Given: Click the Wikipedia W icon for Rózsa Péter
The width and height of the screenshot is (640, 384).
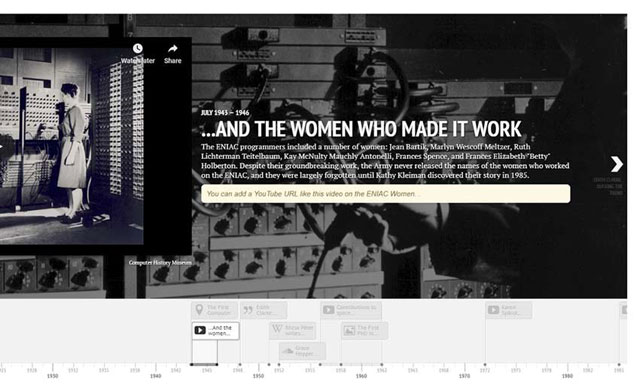Looking at the screenshot, I should 278,329.
